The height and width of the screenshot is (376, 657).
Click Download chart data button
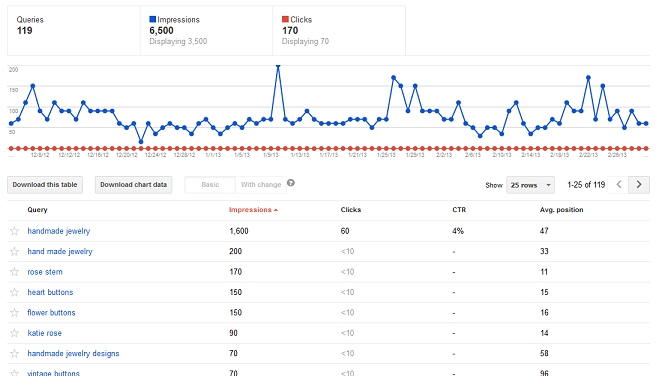pyautogui.click(x=133, y=185)
